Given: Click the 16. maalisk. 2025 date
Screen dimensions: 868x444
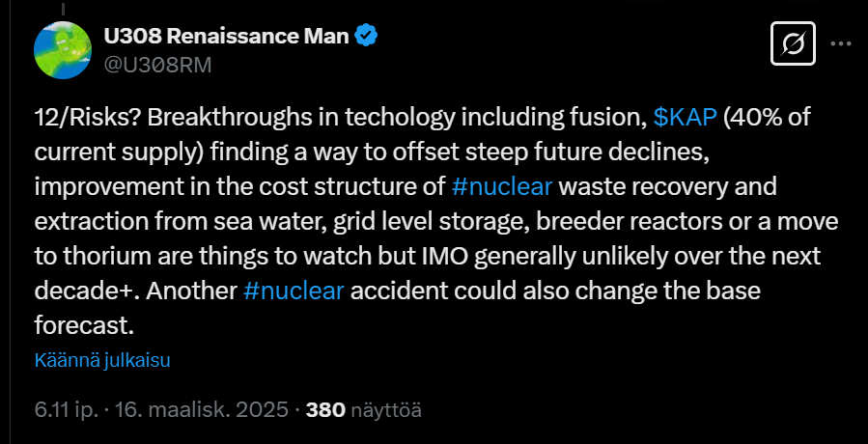Looking at the screenshot, I should pyautogui.click(x=202, y=410).
